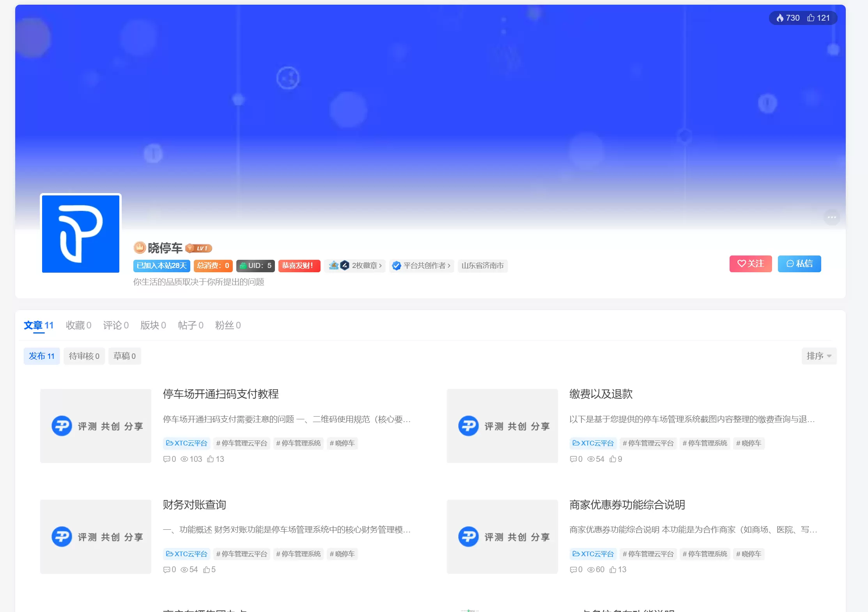Click like icon showing 13 on 停车场开通扫码支付教程

(211, 459)
